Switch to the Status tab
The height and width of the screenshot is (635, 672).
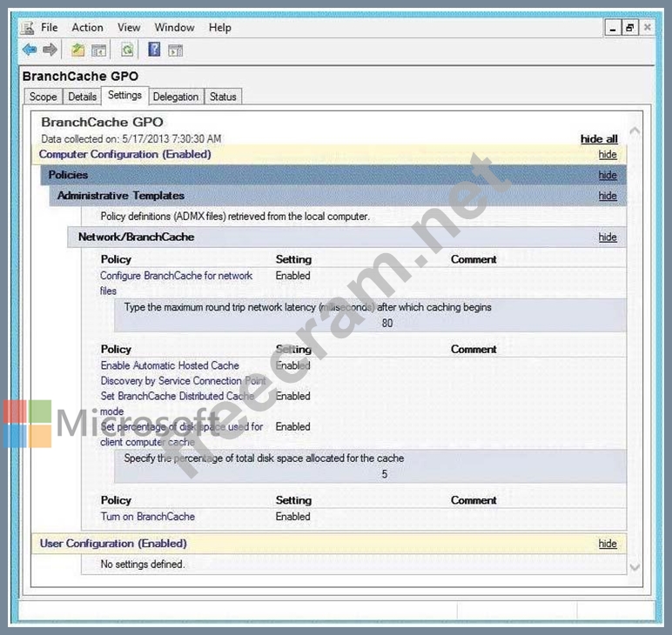pos(223,97)
